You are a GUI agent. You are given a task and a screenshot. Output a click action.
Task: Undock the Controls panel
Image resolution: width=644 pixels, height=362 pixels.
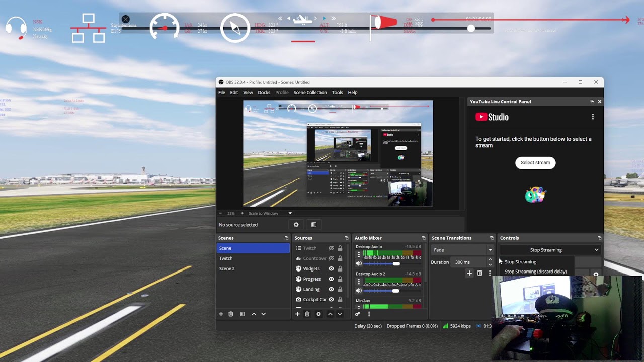(599, 238)
